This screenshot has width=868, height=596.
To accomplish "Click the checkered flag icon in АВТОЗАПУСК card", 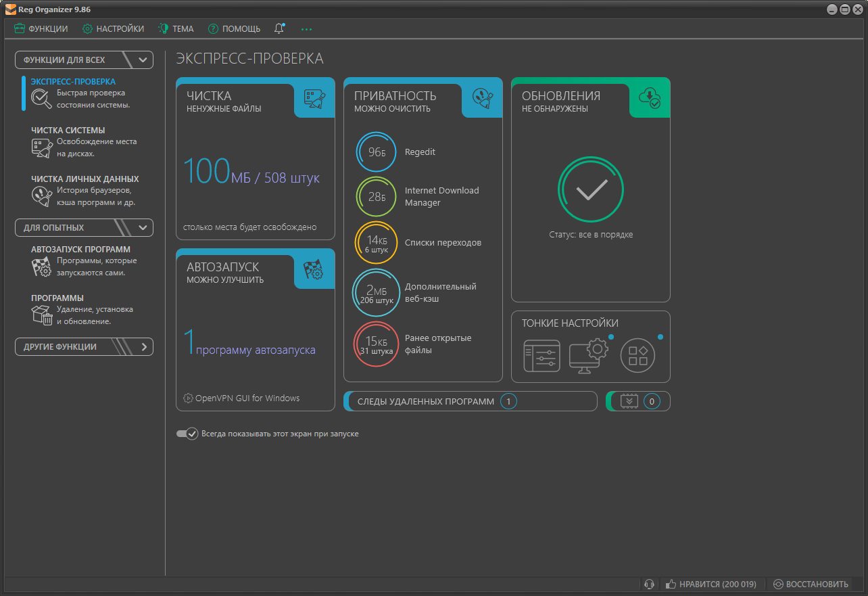I will 314,269.
